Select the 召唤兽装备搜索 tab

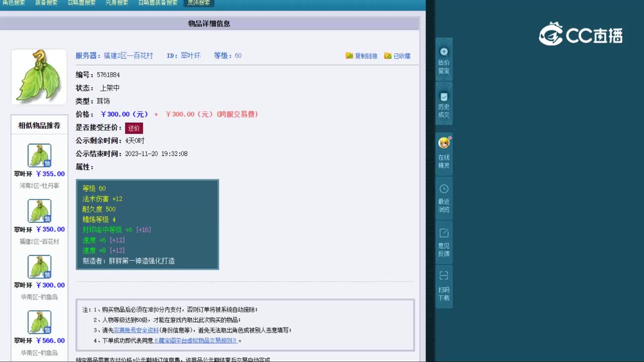pyautogui.click(x=157, y=3)
